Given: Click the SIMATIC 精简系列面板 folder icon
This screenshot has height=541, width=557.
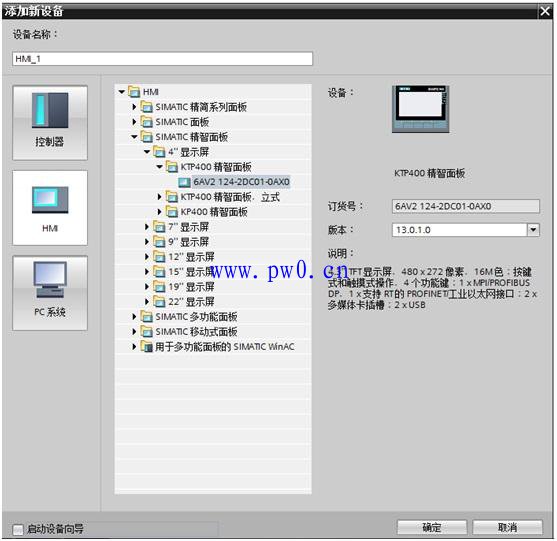Looking at the screenshot, I should pos(146,107).
